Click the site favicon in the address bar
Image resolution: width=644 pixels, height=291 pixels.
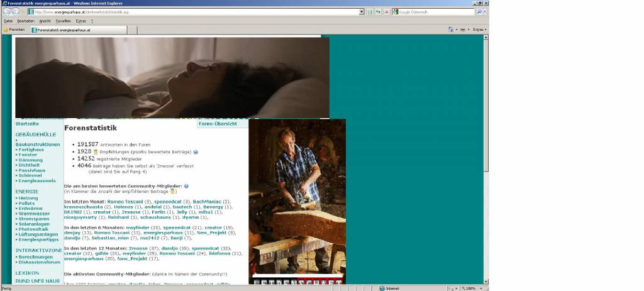pyautogui.click(x=31, y=12)
